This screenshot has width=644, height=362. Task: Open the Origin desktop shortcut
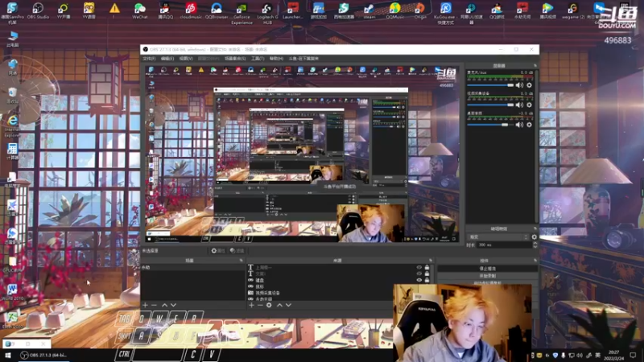click(419, 10)
